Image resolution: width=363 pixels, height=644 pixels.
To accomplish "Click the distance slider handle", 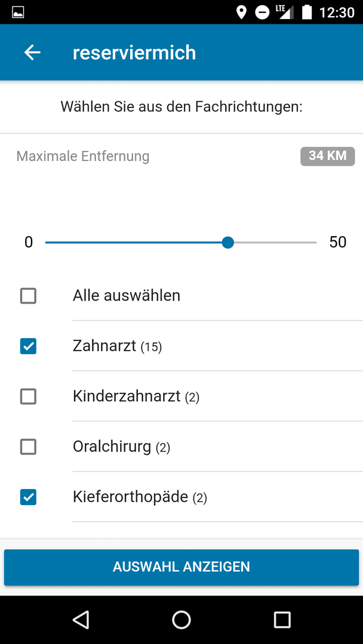I will [x=227, y=243].
